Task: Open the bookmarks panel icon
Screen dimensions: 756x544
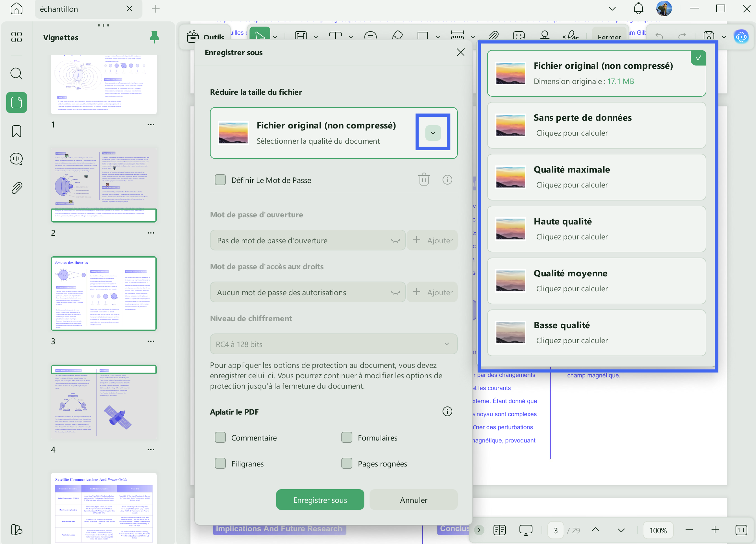Action: click(x=16, y=131)
